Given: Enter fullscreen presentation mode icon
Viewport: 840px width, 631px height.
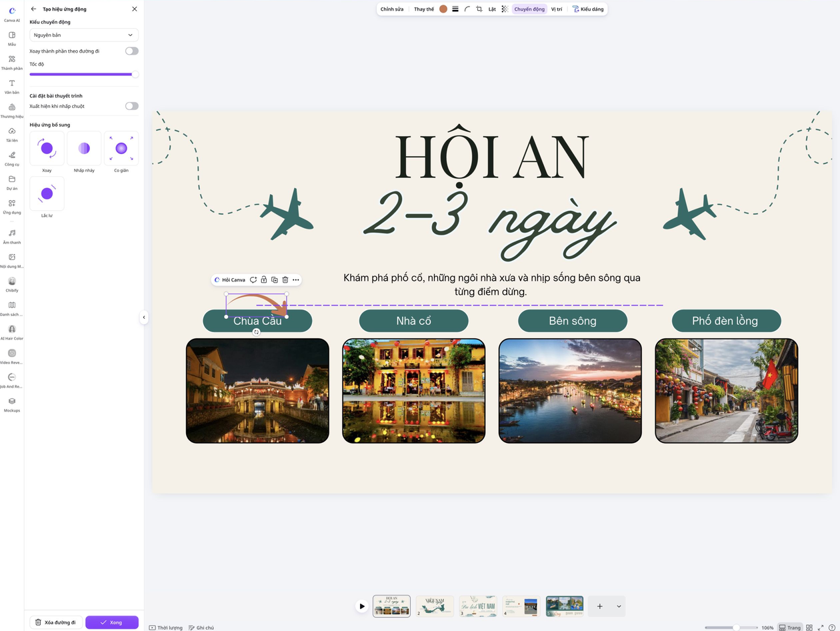Looking at the screenshot, I should tap(821, 628).
